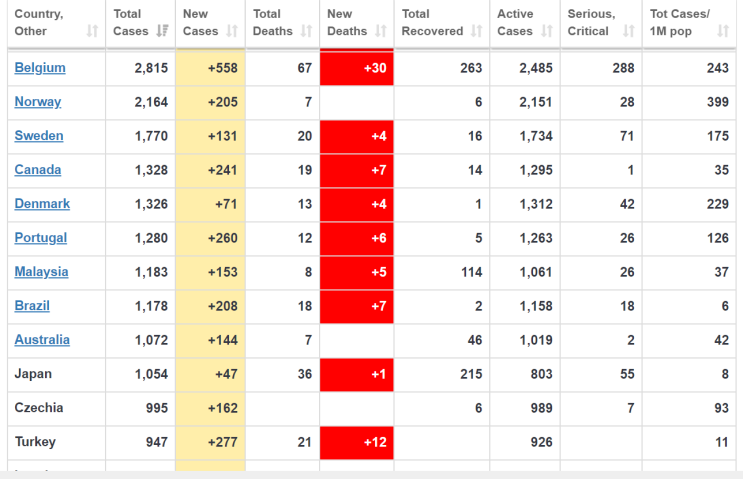Viewport: 743px width, 479px height.
Task: Select Turkey's +277 new cases cell
Action: pyautogui.click(x=210, y=442)
